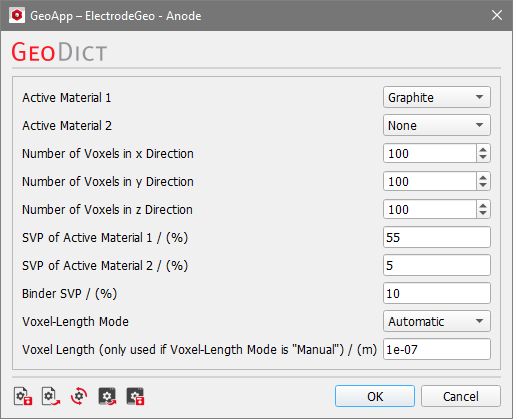Screen dimensions: 513x419
Task: Decrease voxels in x direction by one step
Action: coord(483,157)
